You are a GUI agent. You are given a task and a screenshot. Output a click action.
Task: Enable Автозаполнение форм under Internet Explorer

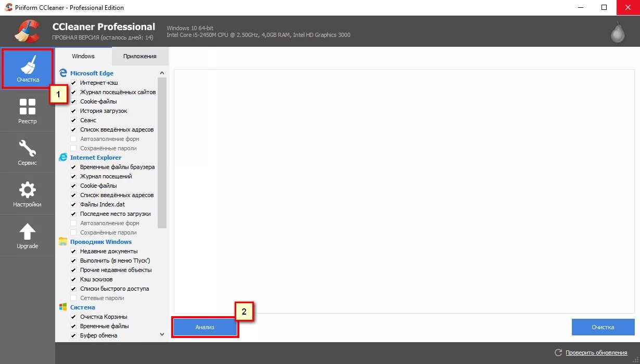point(73,223)
